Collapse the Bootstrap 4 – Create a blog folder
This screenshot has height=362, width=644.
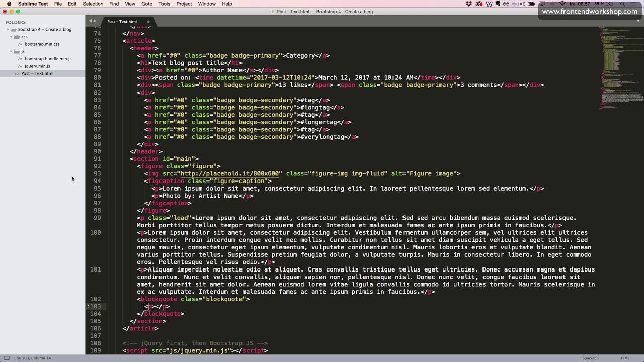pos(7,29)
